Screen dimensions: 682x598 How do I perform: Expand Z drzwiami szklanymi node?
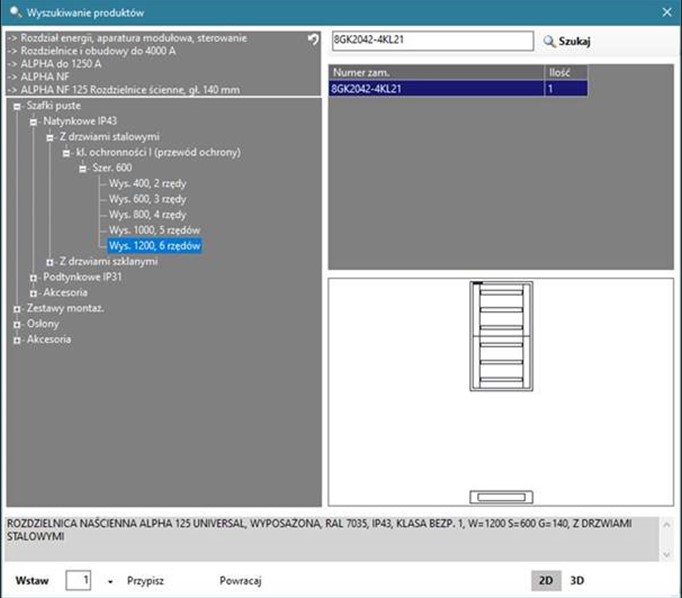[x=49, y=261]
